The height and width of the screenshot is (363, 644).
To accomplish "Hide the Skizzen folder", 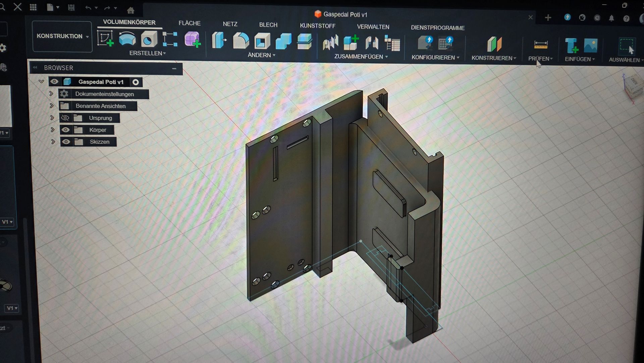I will [66, 142].
